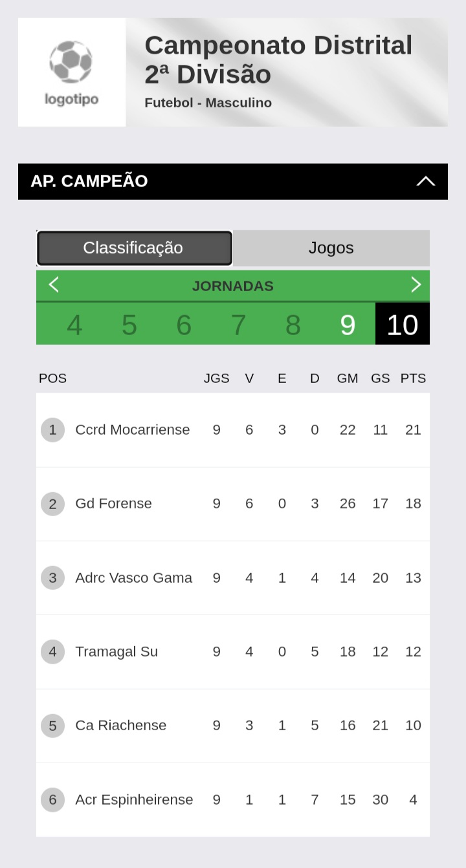Screen dimensions: 466x868
Task: Click the soccer ball logotipo image
Action: click(x=71, y=72)
